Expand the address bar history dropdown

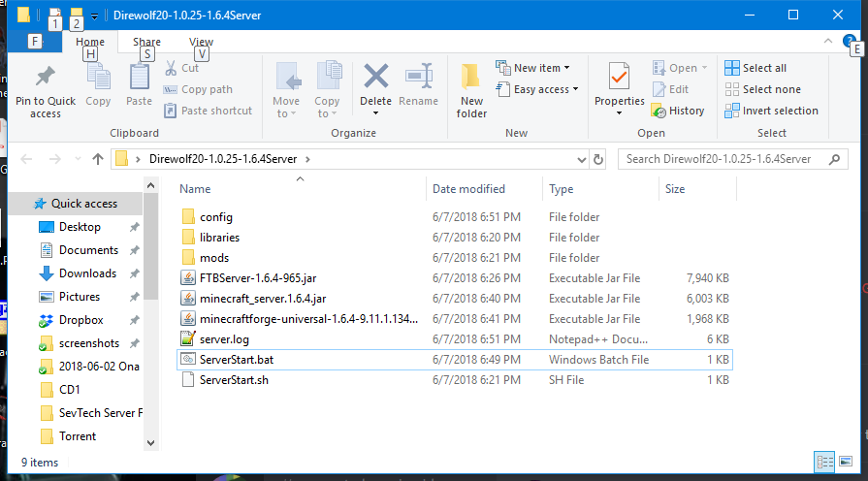pos(578,159)
